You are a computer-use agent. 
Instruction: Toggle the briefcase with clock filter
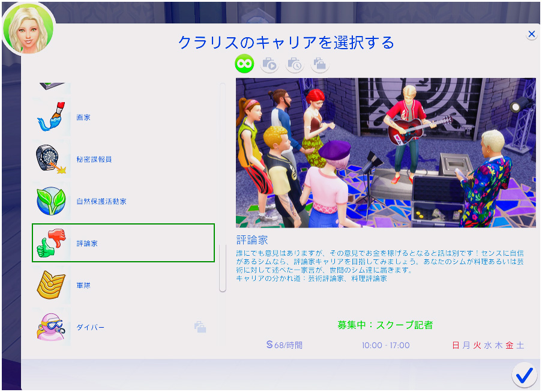coord(295,64)
